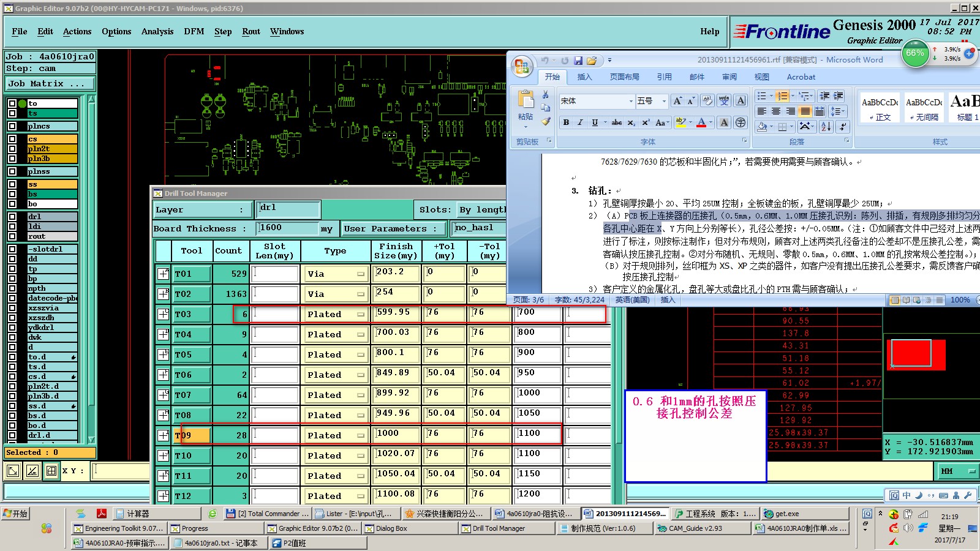
Task: Open the Type dropdown for tool T01
Action: pyautogui.click(x=335, y=274)
